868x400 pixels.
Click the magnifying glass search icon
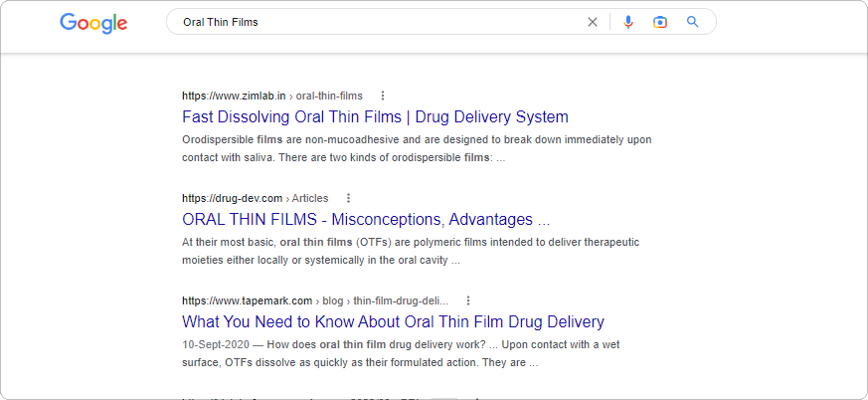(693, 22)
